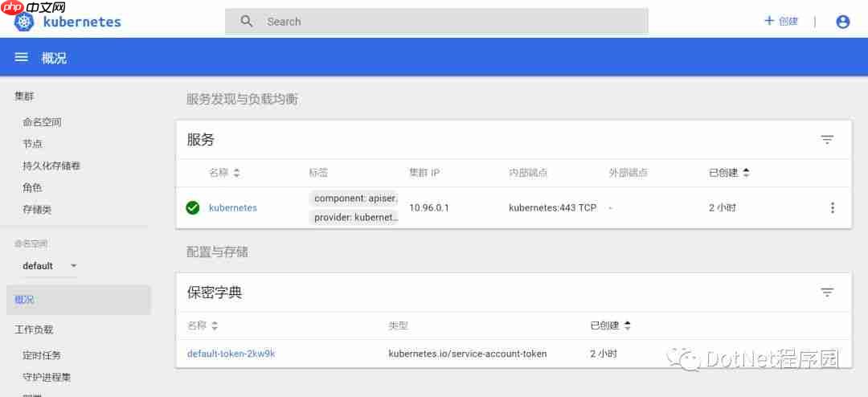The height and width of the screenshot is (397, 868).
Task: Click the component: apiser label chip
Action: [354, 198]
